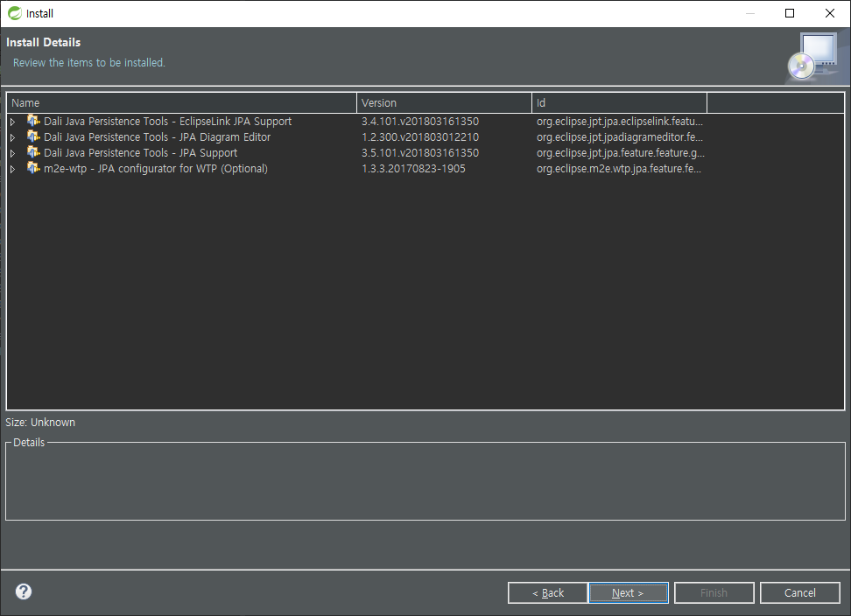Click the EclipseLink JPA Support feature icon
Image resolution: width=851 pixels, height=616 pixels.
coord(33,121)
